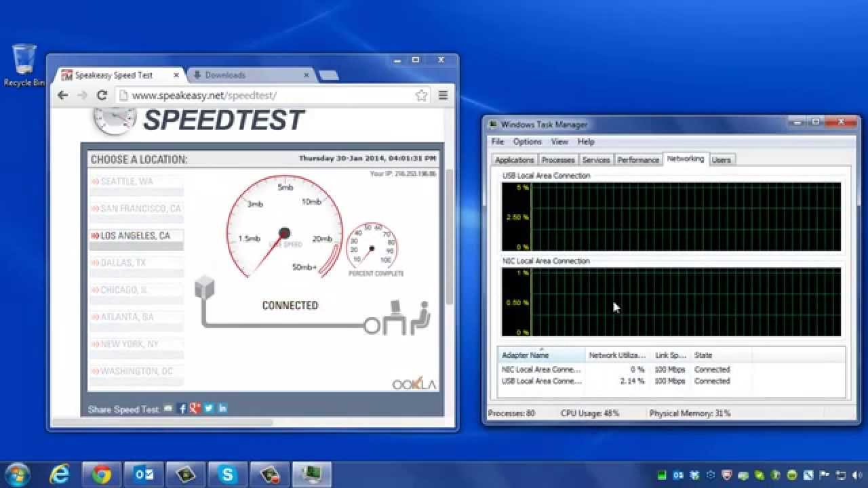Open the Chrome hamburger menu
868x488 pixels.
click(443, 96)
